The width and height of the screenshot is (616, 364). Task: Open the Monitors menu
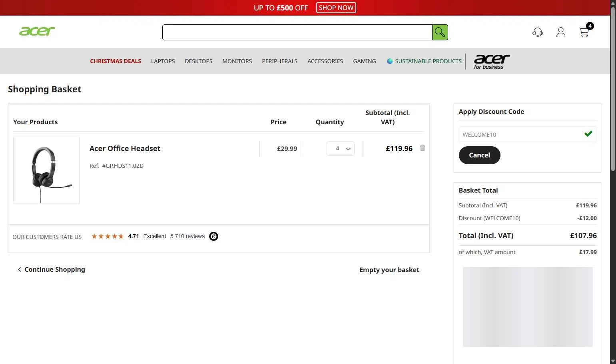point(237,61)
